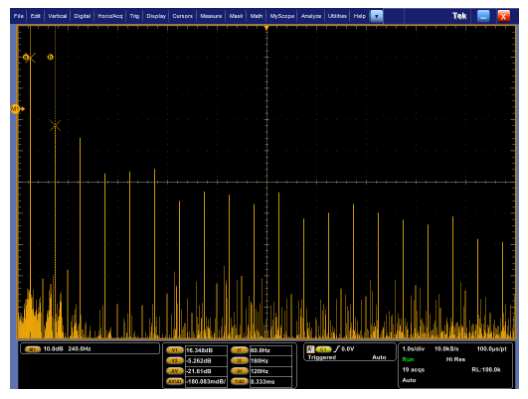Open the Utilities menu
Image resolution: width=528 pixels, height=399 pixels.
click(337, 16)
